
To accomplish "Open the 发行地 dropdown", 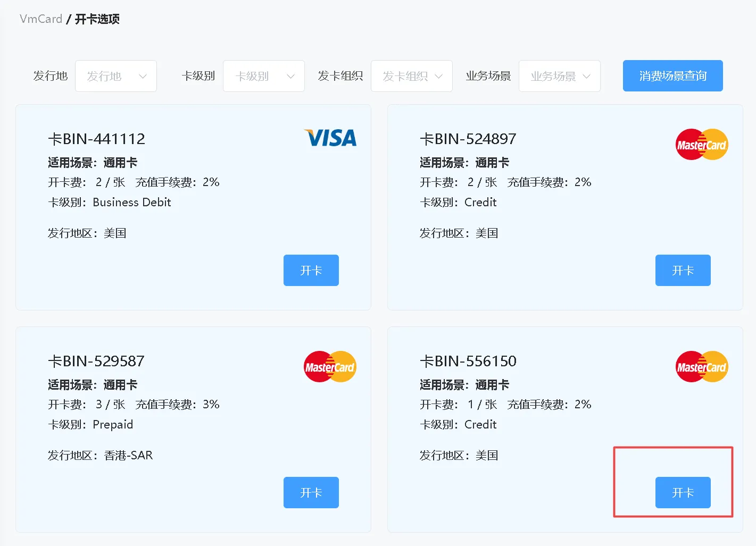I will [116, 76].
